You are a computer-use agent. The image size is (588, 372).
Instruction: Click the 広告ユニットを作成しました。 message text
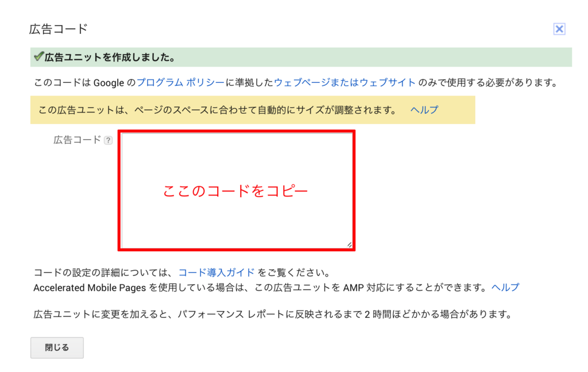(110, 57)
